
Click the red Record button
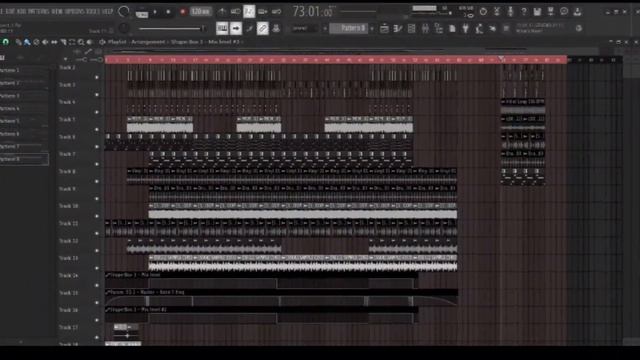[x=183, y=12]
